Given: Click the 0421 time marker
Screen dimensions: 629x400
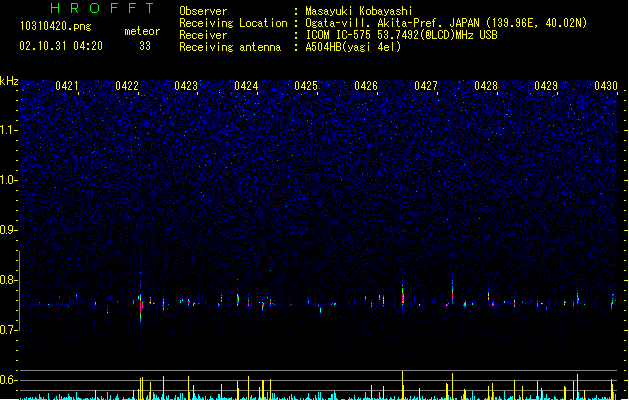Looking at the screenshot, I should coord(67,86).
